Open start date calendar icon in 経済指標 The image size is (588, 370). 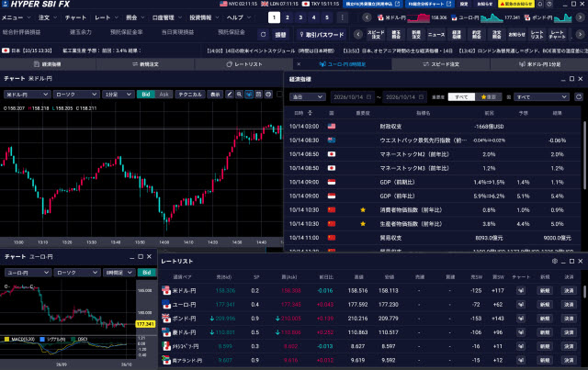pyautogui.click(x=369, y=97)
